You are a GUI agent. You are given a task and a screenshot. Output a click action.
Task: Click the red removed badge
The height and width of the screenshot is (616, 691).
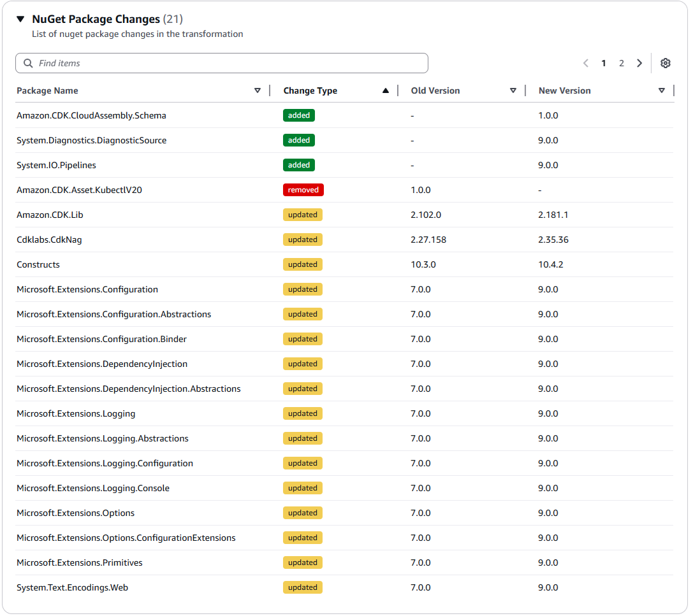pos(303,190)
